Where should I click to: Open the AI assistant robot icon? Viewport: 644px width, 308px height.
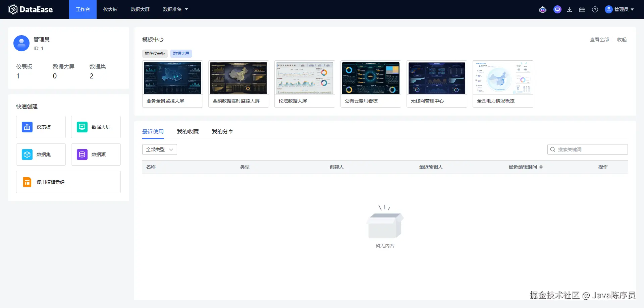(x=543, y=9)
